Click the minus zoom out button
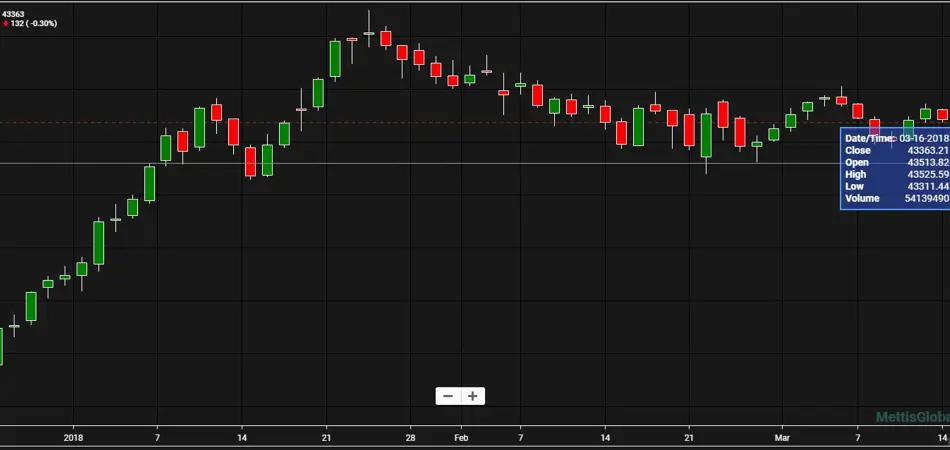 click(447, 396)
